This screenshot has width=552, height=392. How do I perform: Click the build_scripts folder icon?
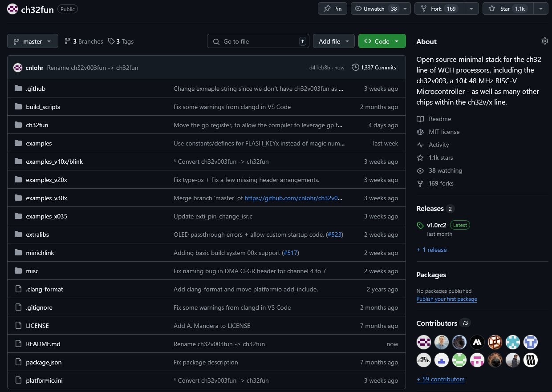18,107
